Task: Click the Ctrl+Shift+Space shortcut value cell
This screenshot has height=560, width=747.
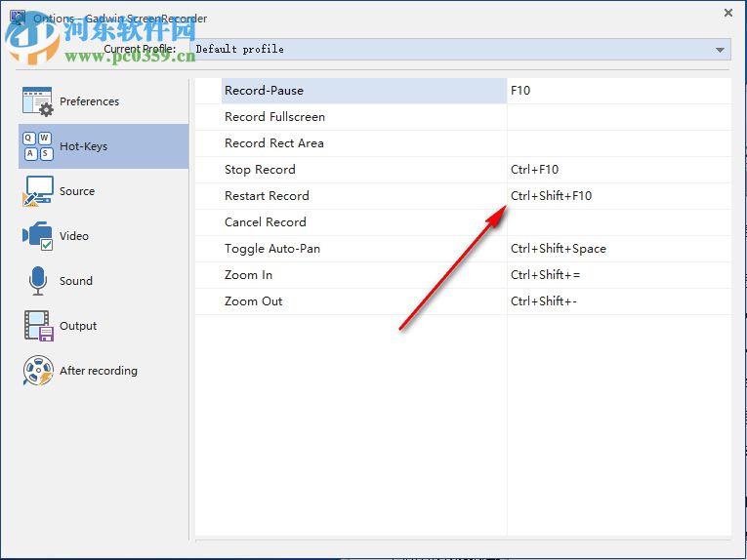Action: (619, 249)
